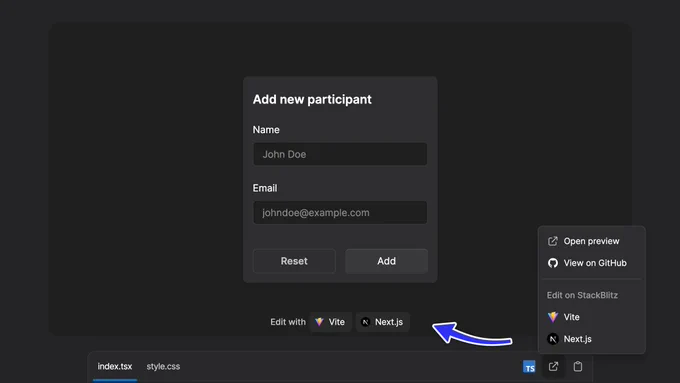Select Open preview in the popup menu
The height and width of the screenshot is (383, 680).
coord(592,241)
